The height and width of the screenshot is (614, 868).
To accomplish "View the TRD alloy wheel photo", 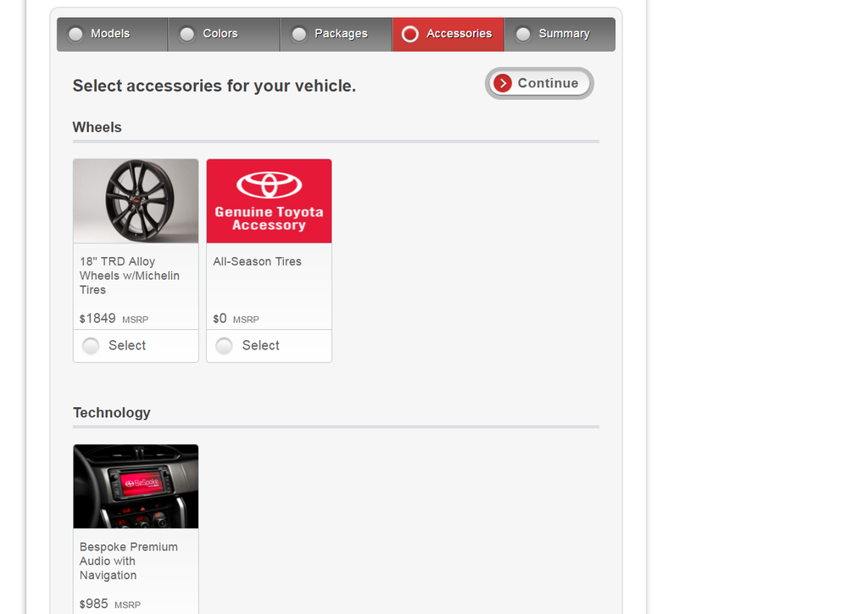I will 136,201.
